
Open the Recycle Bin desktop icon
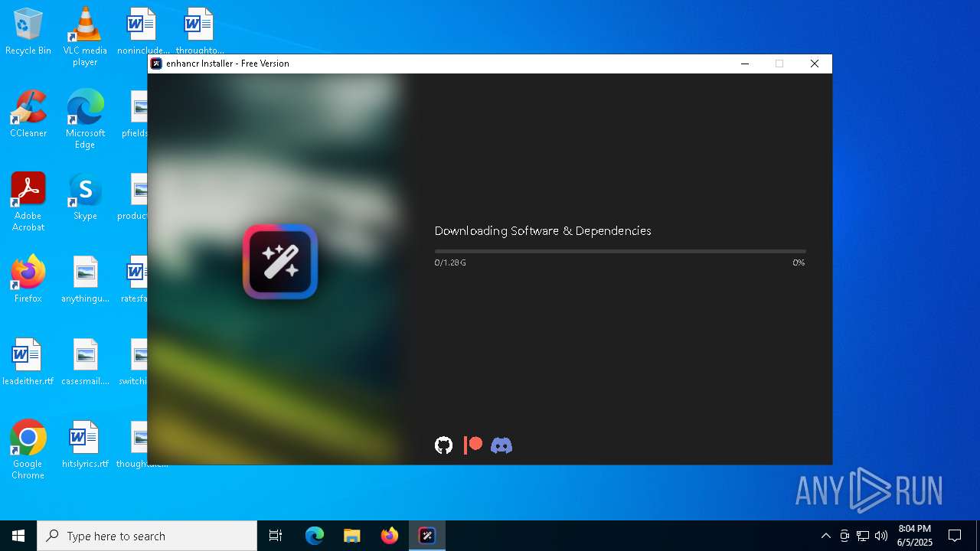[x=28, y=32]
